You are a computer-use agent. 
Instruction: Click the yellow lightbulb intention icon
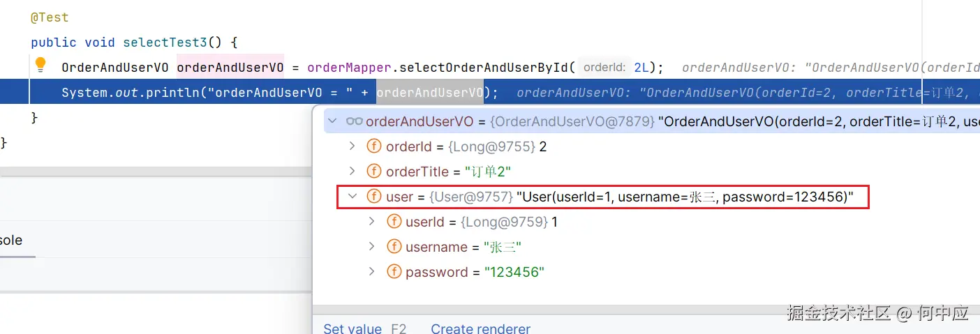pyautogui.click(x=40, y=66)
